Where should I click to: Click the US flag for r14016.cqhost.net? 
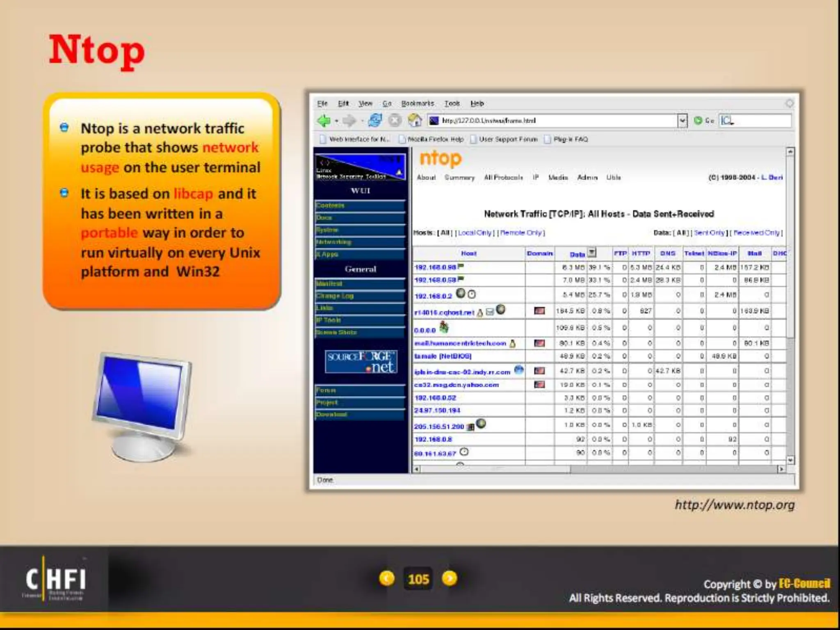(539, 311)
